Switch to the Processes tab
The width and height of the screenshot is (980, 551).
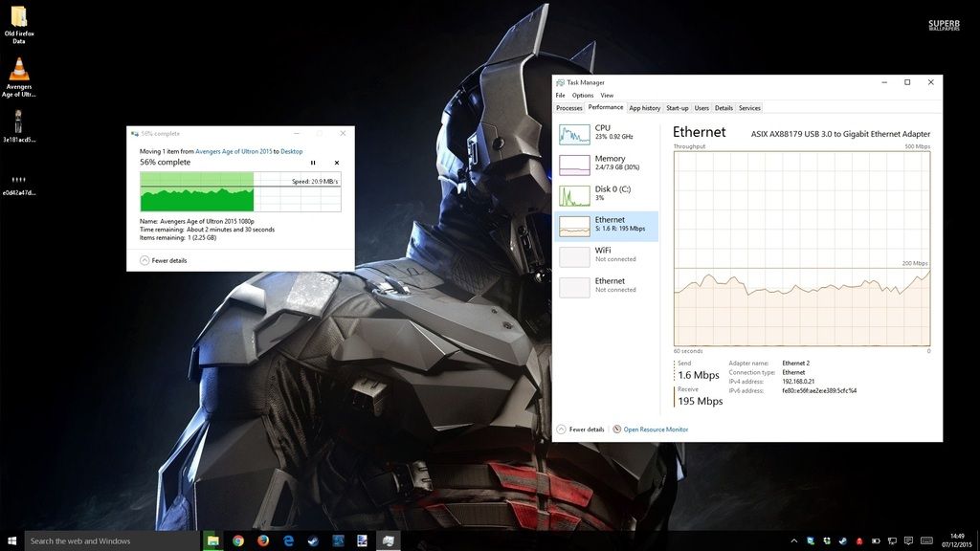[x=569, y=108]
